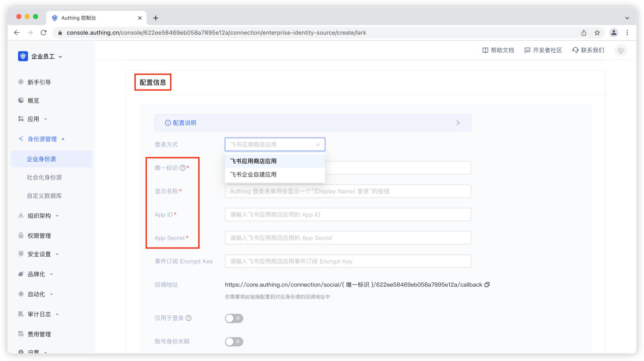Expand the 审计日志 menu arrow
The height and width of the screenshot is (361, 644).
point(57,314)
